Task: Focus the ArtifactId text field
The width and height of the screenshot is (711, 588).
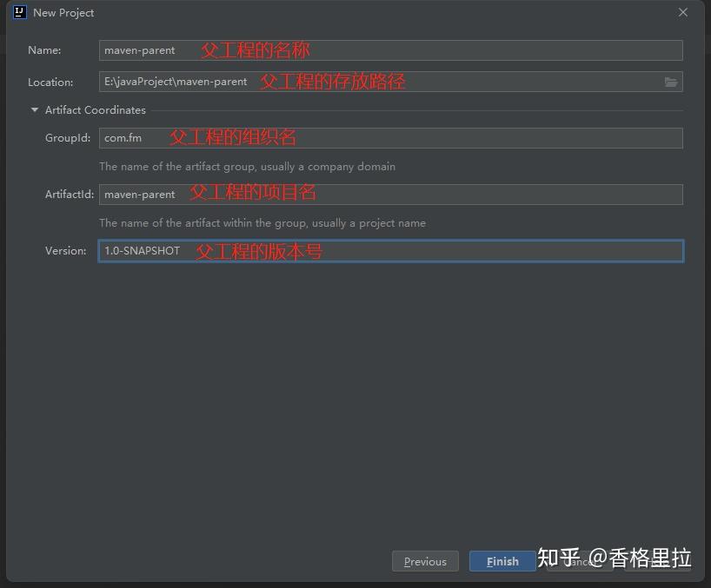Action: (391, 195)
